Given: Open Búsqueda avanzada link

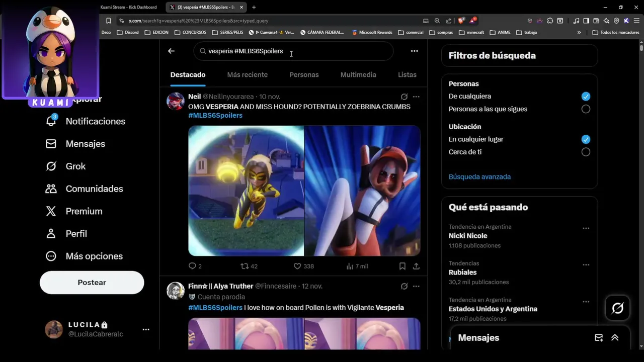Looking at the screenshot, I should (x=479, y=176).
